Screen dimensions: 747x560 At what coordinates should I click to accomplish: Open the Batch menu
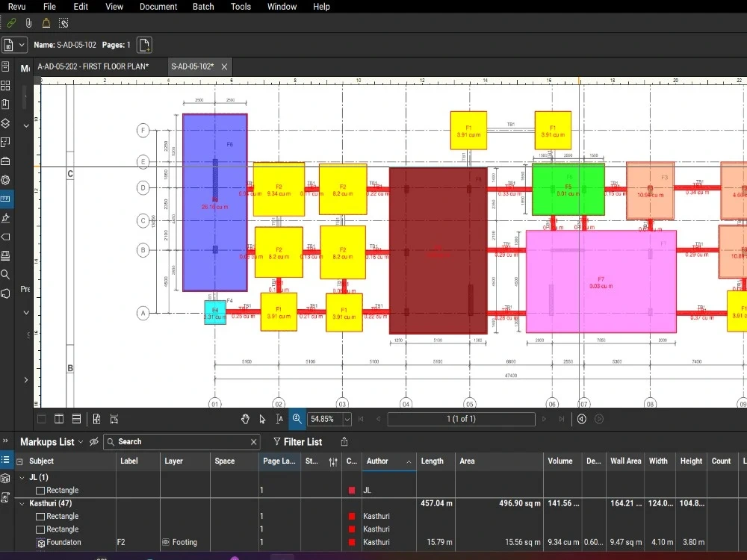click(x=203, y=7)
